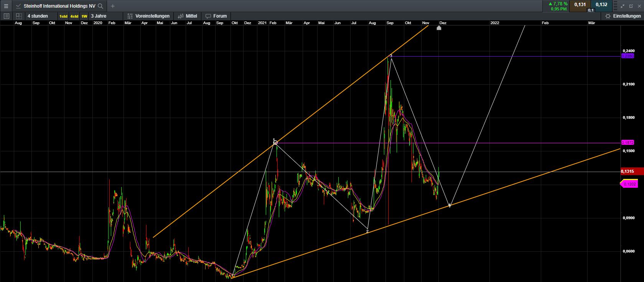Open Einstellungen chart settings
Image resolution: width=644 pixels, height=282 pixels.
[623, 16]
